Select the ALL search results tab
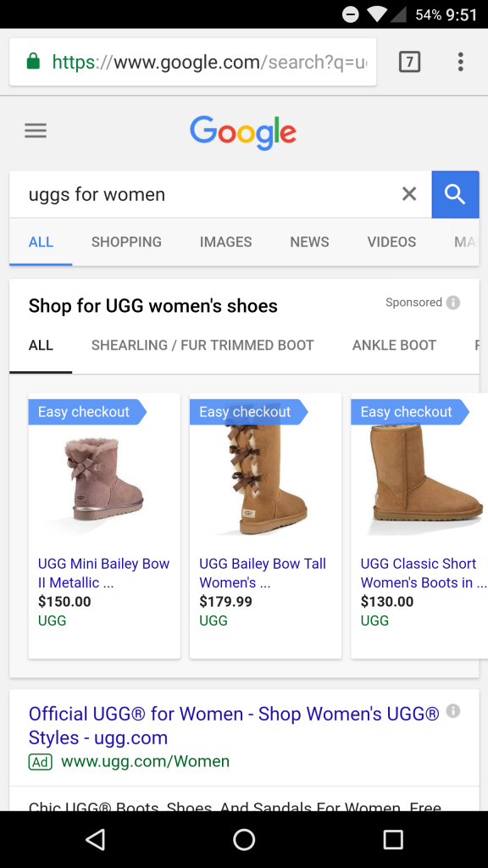 pyautogui.click(x=41, y=242)
